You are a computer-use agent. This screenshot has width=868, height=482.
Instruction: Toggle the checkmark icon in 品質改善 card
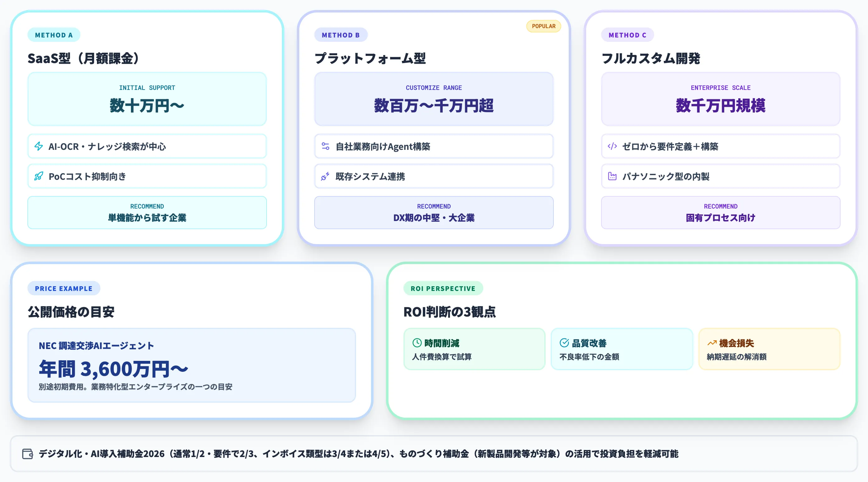pos(564,343)
